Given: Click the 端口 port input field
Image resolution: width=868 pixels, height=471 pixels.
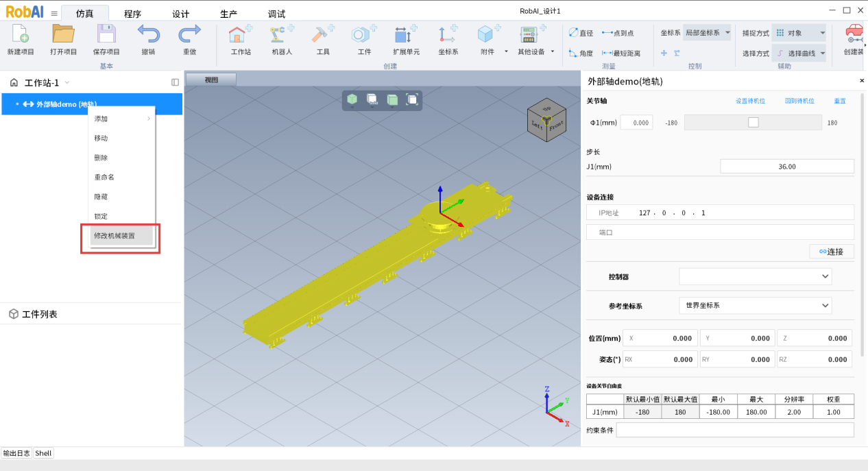Looking at the screenshot, I should [x=721, y=232].
